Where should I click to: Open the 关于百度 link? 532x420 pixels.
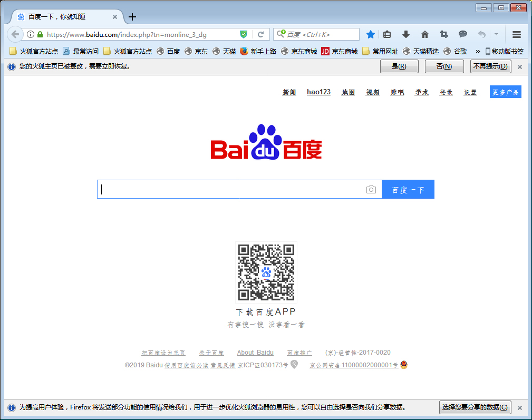(x=211, y=352)
